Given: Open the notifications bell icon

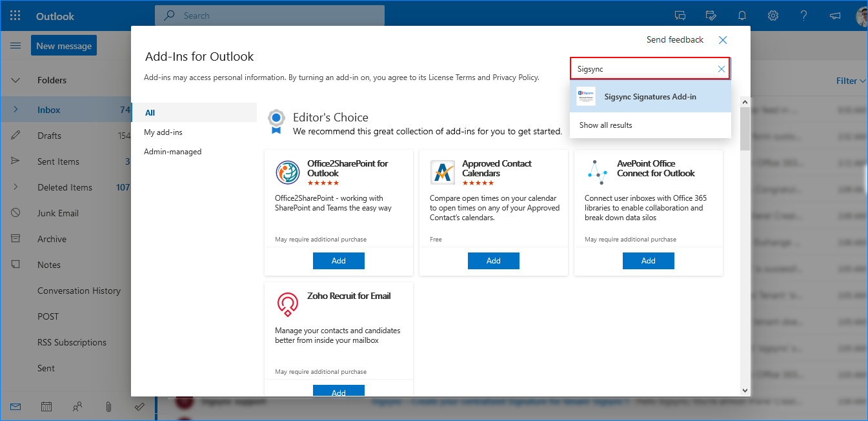Looking at the screenshot, I should pyautogui.click(x=742, y=16).
